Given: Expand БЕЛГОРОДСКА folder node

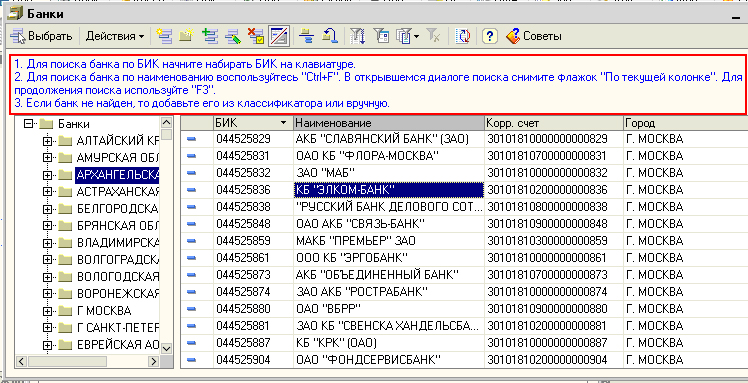Looking at the screenshot, I should click(47, 209).
